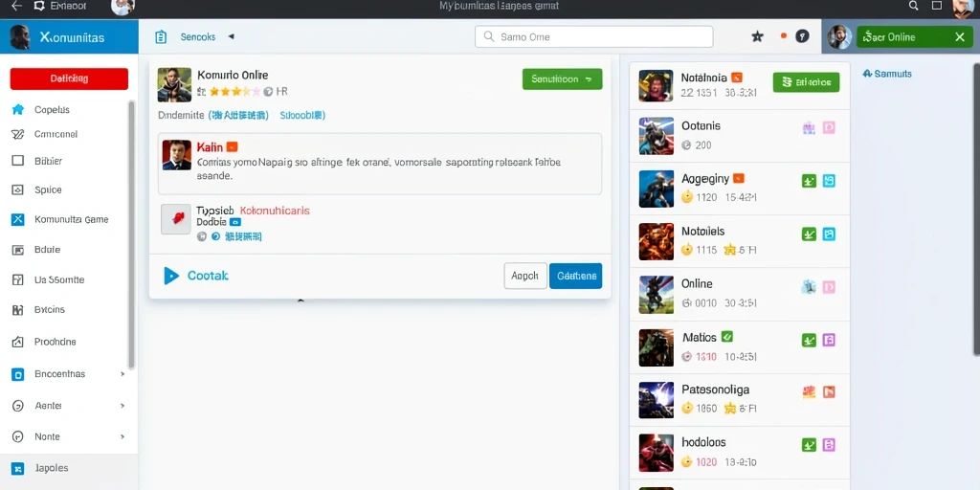Click the blue Gdattene button
The height and width of the screenshot is (490, 980).
tap(575, 276)
